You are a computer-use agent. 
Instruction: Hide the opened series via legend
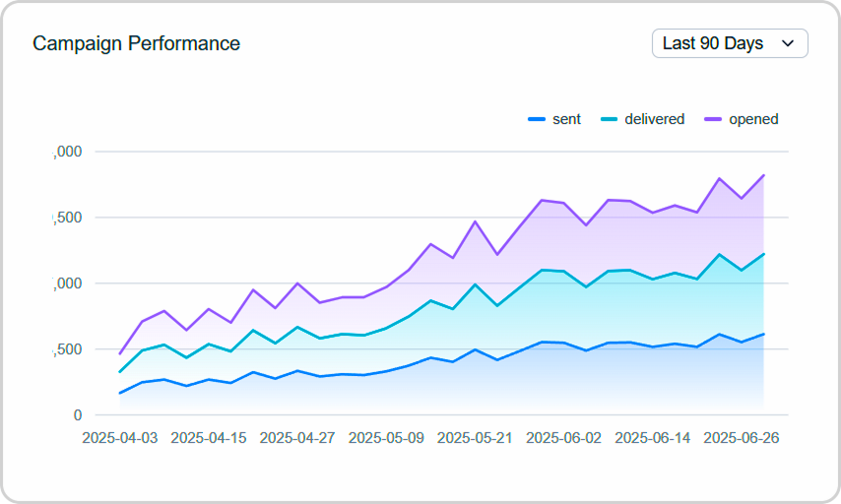pos(742,119)
